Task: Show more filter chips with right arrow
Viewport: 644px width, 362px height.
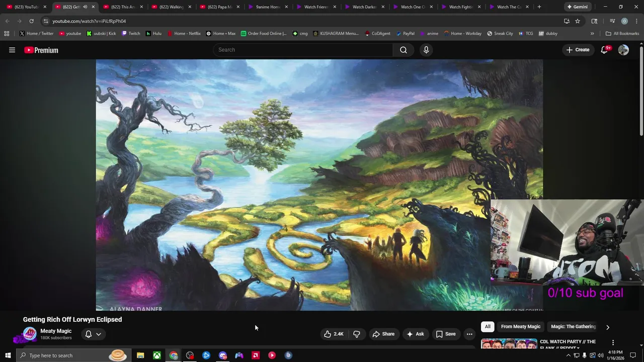Action: pyautogui.click(x=607, y=327)
